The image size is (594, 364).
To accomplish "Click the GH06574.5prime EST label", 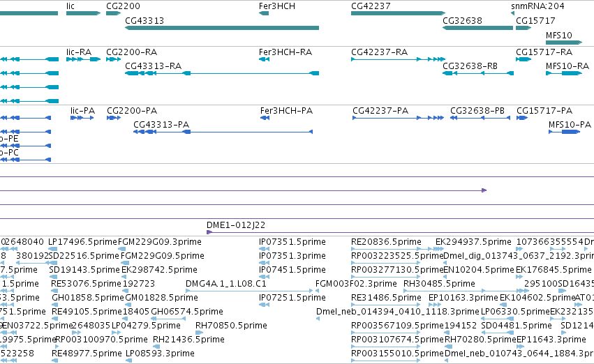I will point(187,312).
